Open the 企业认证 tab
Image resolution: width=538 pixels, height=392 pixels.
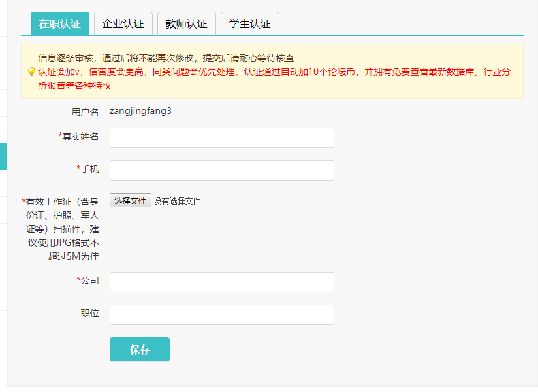click(123, 23)
